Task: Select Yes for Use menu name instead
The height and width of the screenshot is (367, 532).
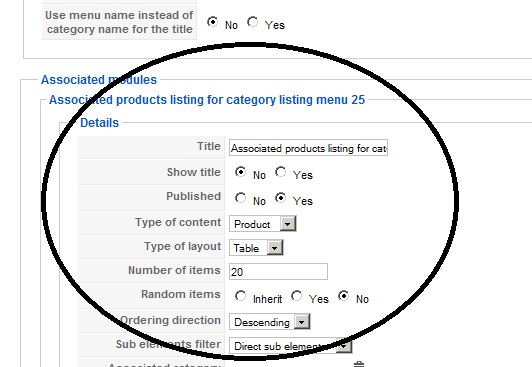Action: coord(252,22)
